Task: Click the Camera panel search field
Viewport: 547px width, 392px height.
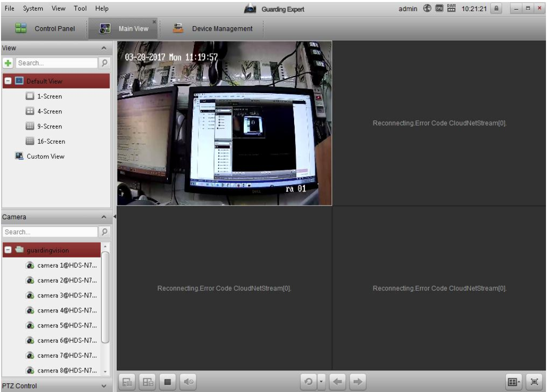Action: [50, 233]
